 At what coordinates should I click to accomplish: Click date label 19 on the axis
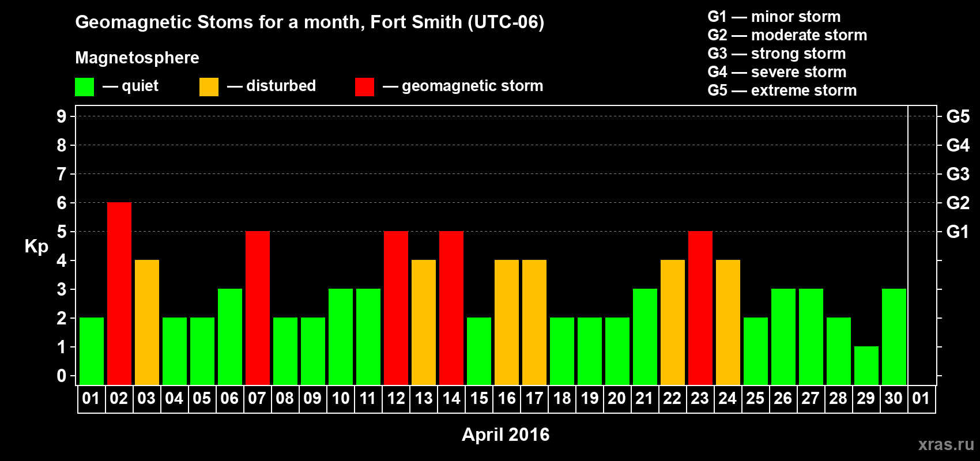click(589, 399)
